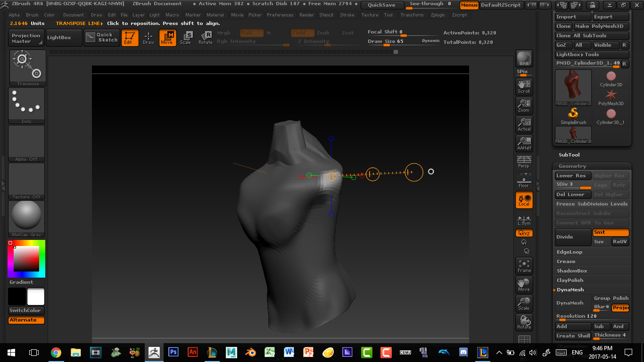Open the Alpha menu
This screenshot has height=362, width=644.
point(14,15)
